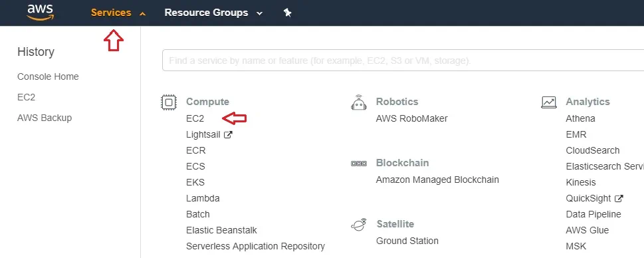Image resolution: width=644 pixels, height=258 pixels.
Task: Open Console Home from History
Action: (x=48, y=77)
